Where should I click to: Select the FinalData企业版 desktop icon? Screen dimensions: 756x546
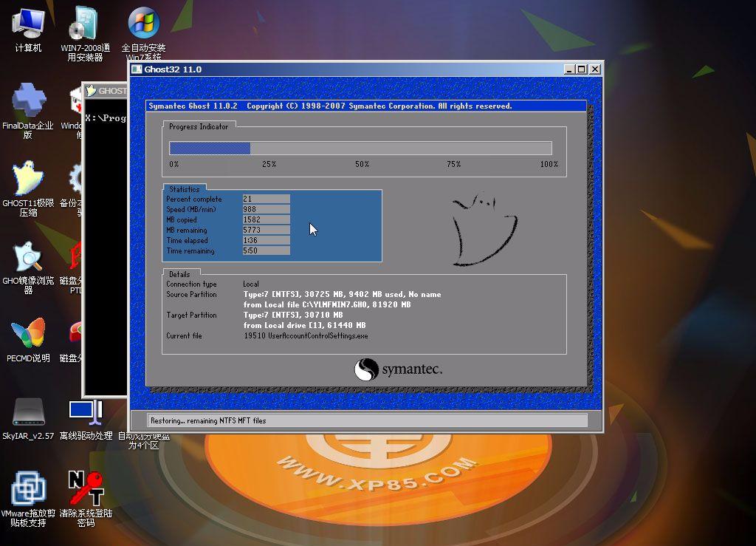coord(28,101)
